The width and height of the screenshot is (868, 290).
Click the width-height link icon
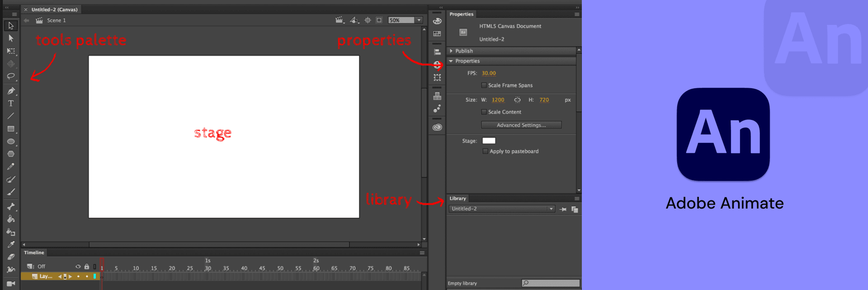point(517,100)
